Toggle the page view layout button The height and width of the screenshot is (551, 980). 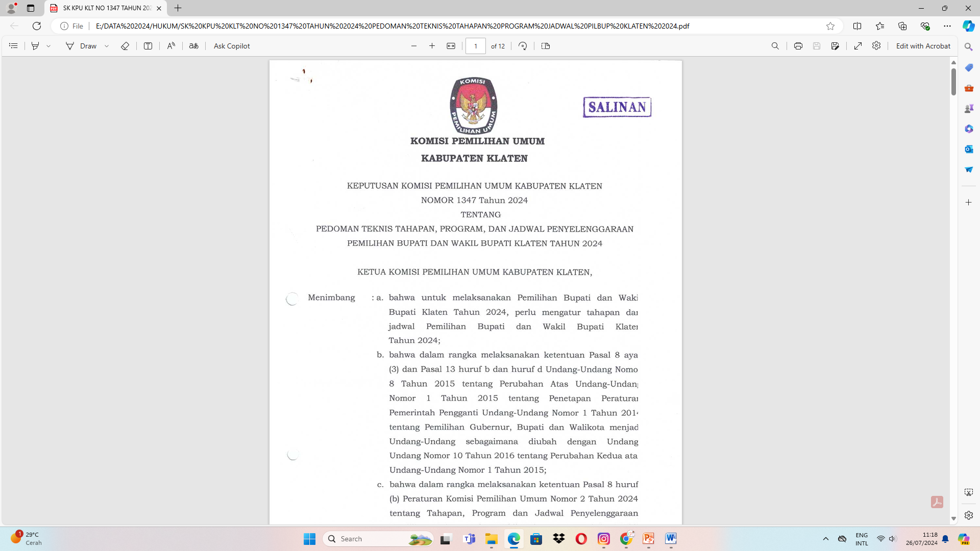[546, 46]
